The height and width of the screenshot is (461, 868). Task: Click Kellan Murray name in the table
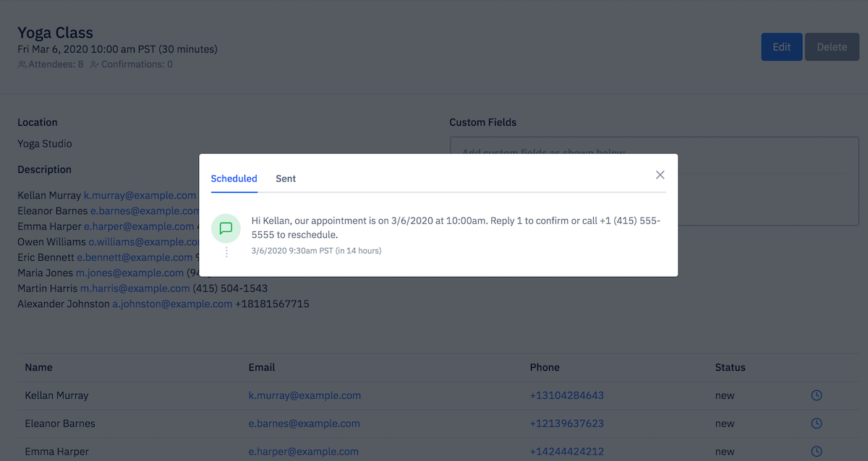(x=56, y=395)
